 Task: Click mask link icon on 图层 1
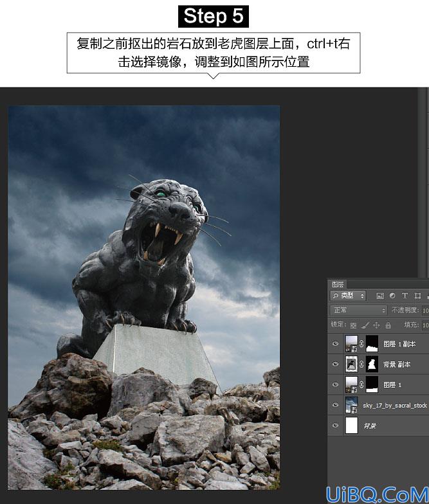[x=361, y=384]
